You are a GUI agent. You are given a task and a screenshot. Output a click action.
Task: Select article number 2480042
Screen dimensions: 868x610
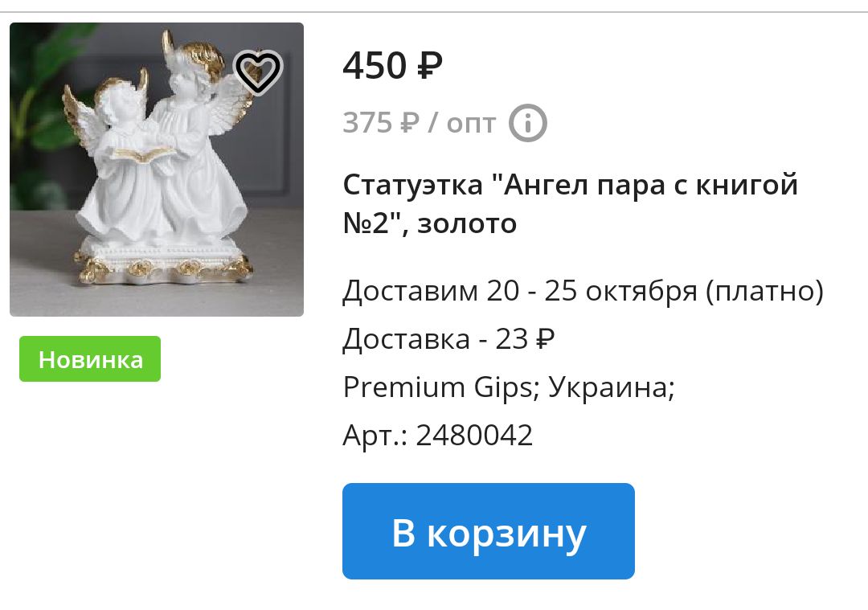(x=474, y=435)
